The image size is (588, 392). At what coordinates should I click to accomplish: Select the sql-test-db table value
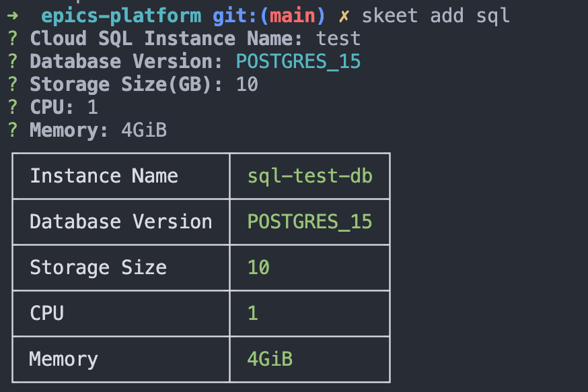(x=309, y=176)
